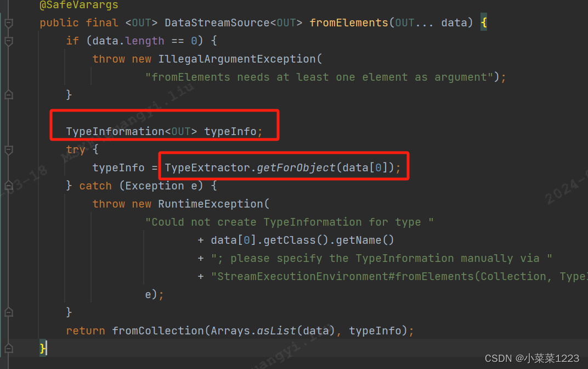
Task: Collapse the try block using its gutter fold arrow
Action: pos(8,149)
